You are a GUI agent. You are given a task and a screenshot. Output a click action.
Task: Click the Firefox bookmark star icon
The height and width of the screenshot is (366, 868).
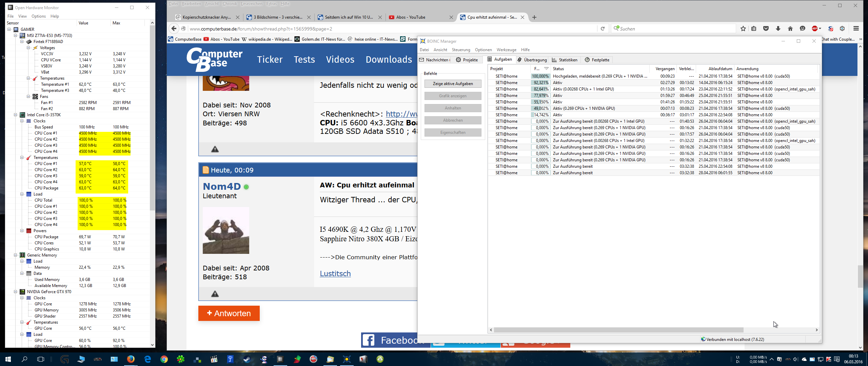[x=743, y=29]
